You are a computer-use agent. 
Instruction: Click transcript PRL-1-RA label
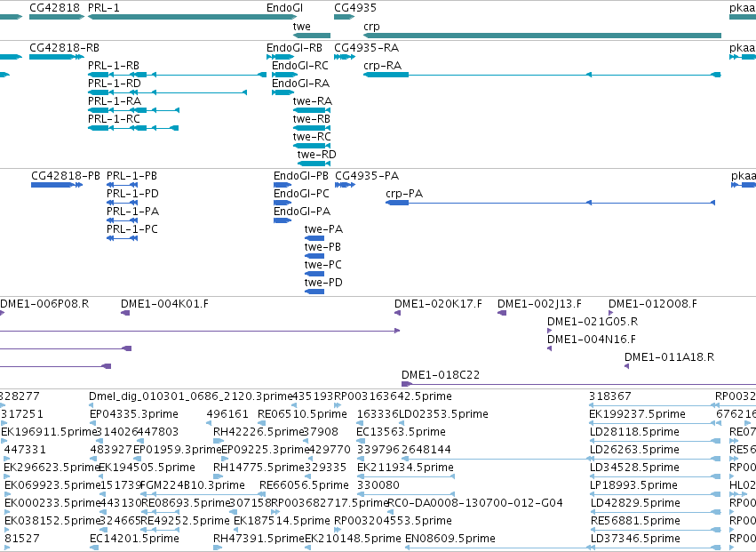115,101
